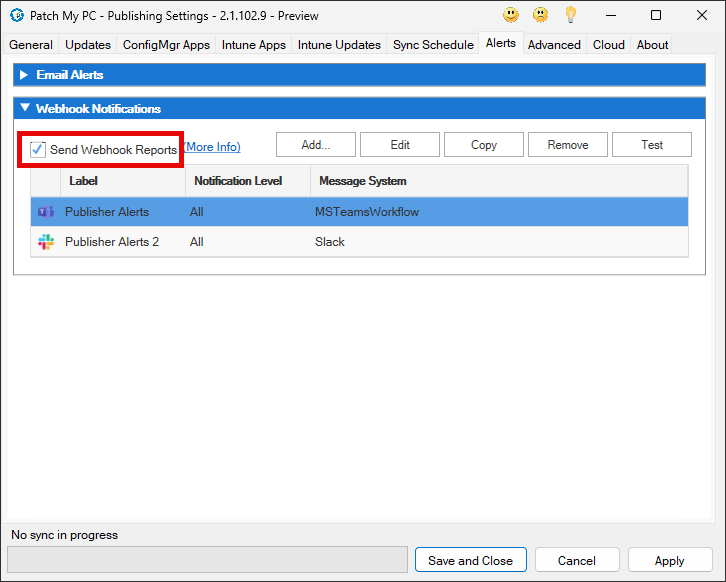This screenshot has width=726, height=582.
Task: Minimize the Publishing Settings window
Action: pos(611,15)
